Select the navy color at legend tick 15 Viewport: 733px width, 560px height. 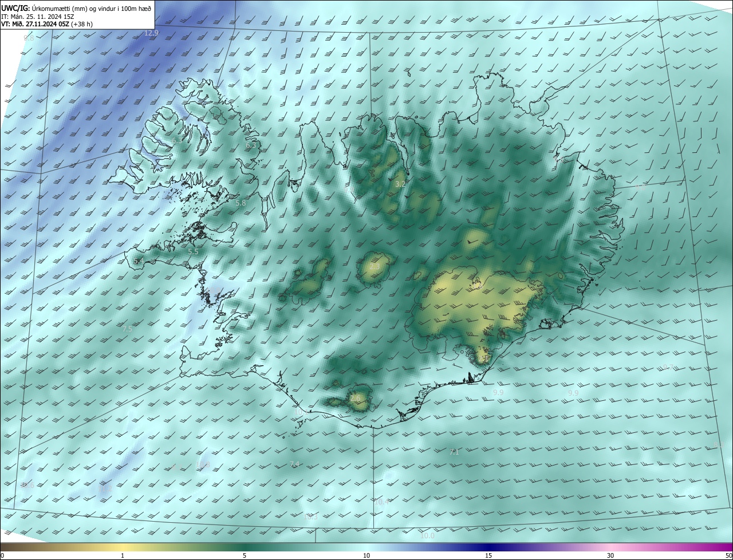point(488,547)
